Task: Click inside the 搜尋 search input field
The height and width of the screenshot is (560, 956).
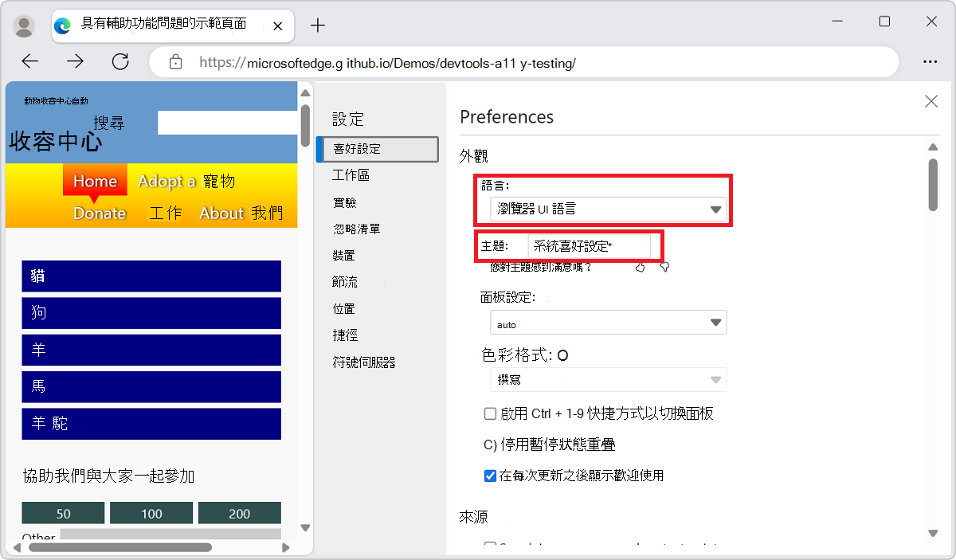Action: pos(227,123)
